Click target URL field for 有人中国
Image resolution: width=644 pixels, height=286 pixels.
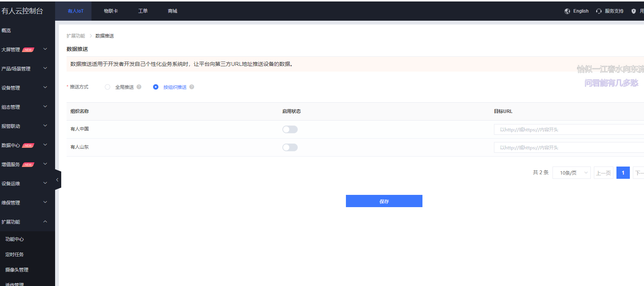(568, 129)
